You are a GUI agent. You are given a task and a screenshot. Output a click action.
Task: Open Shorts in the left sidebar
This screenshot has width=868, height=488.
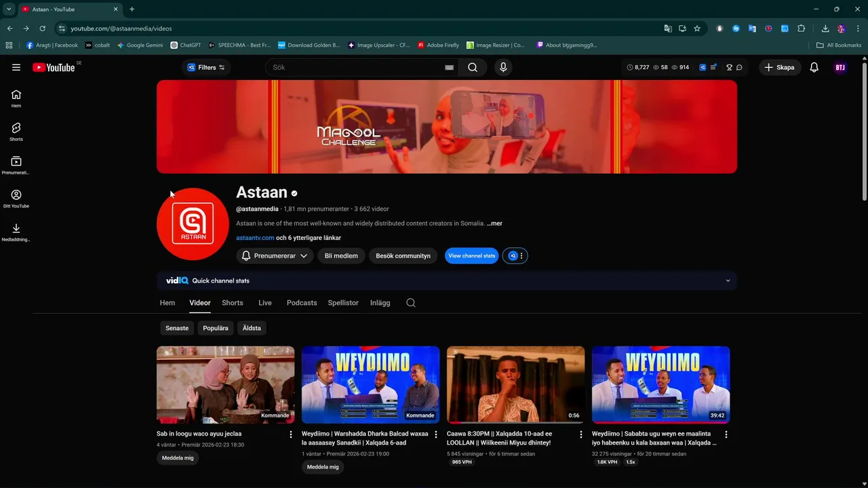(16, 132)
